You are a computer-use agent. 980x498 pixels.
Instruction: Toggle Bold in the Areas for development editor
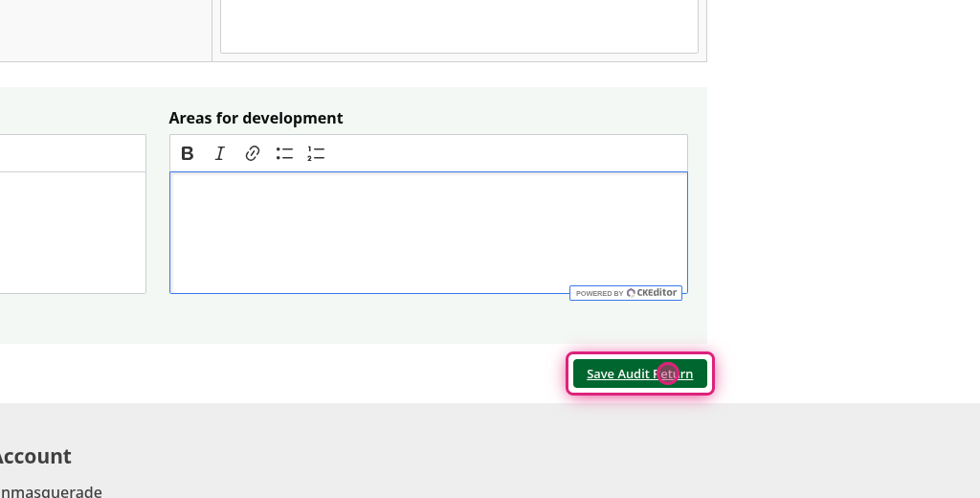(187, 153)
